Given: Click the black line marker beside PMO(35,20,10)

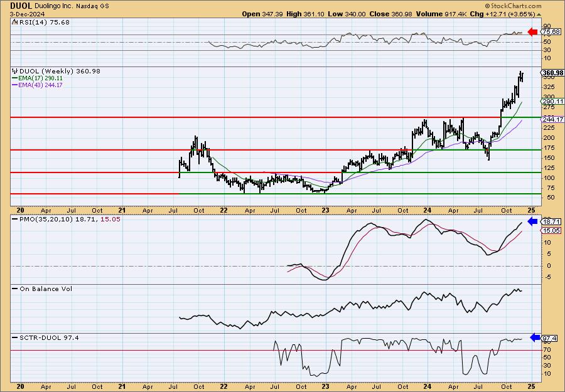Looking at the screenshot, I should tap(15, 219).
